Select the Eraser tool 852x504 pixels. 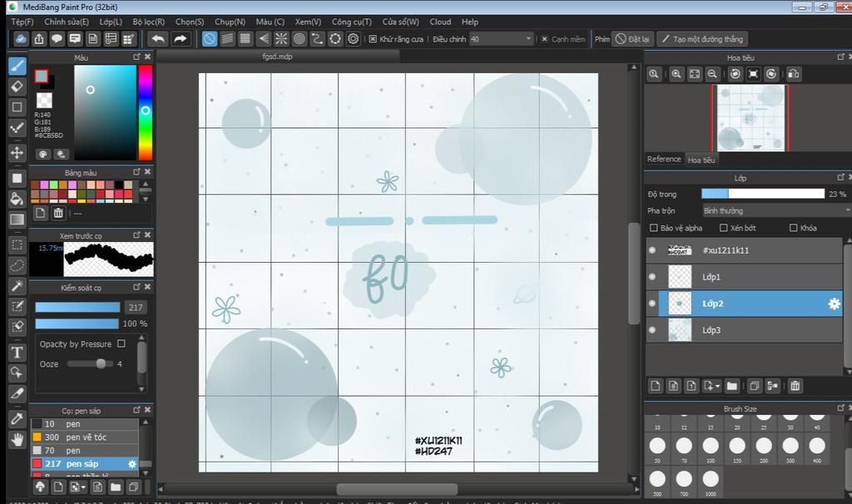(x=17, y=86)
